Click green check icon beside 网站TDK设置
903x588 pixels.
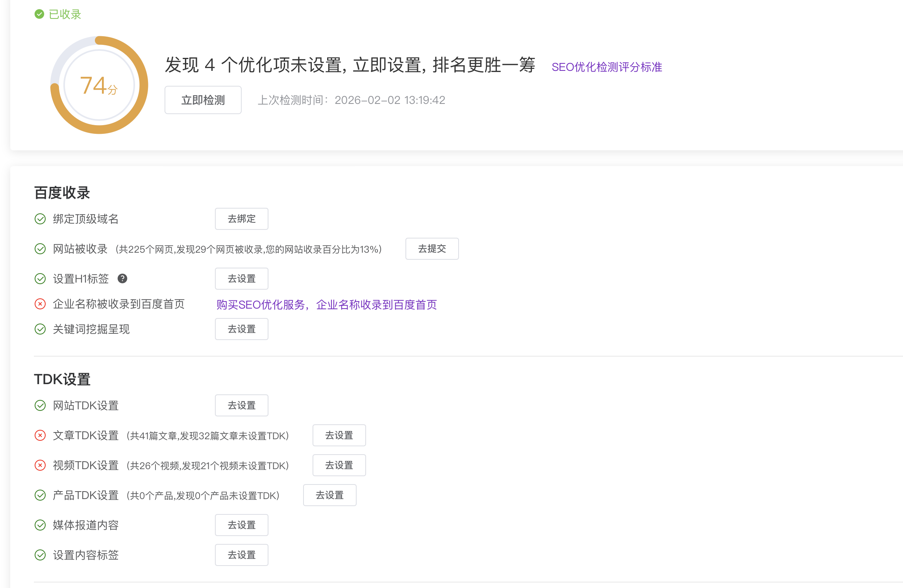click(40, 405)
